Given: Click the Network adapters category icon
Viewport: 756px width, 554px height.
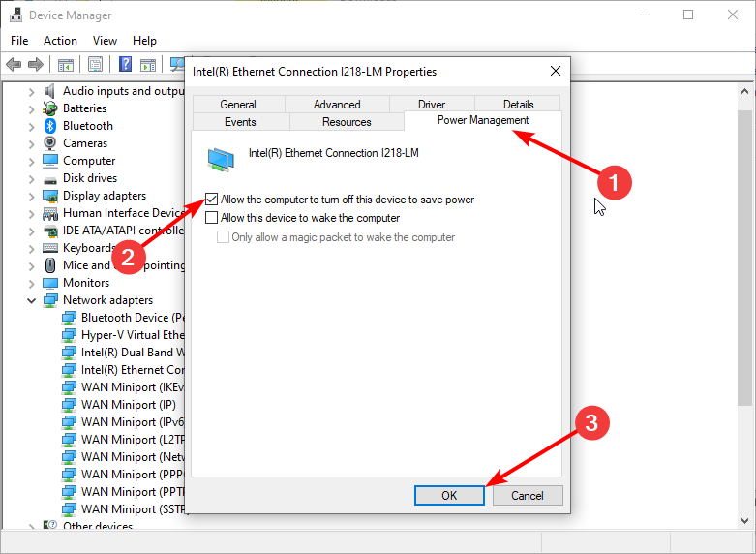Looking at the screenshot, I should (x=50, y=300).
